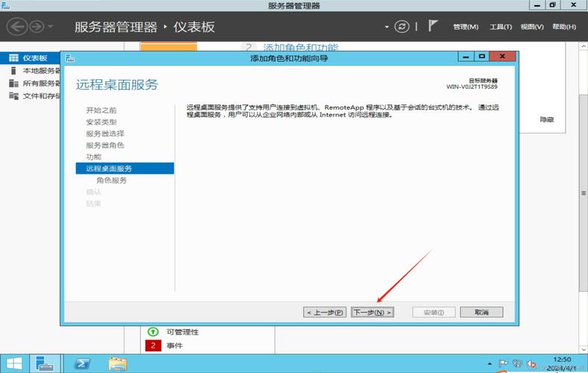Click the scrollbar down arrow in Server Manager

pos(583,349)
